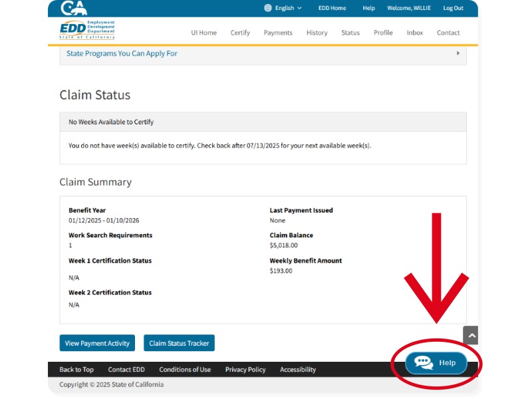Open the Claim Status Tracker
Viewport: 532px width, 399px height.
(x=179, y=343)
